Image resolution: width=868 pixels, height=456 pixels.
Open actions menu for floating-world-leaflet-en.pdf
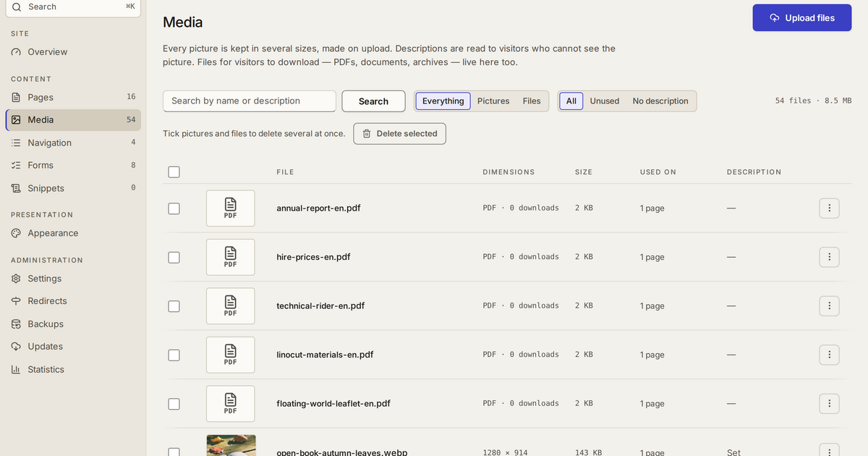829,404
